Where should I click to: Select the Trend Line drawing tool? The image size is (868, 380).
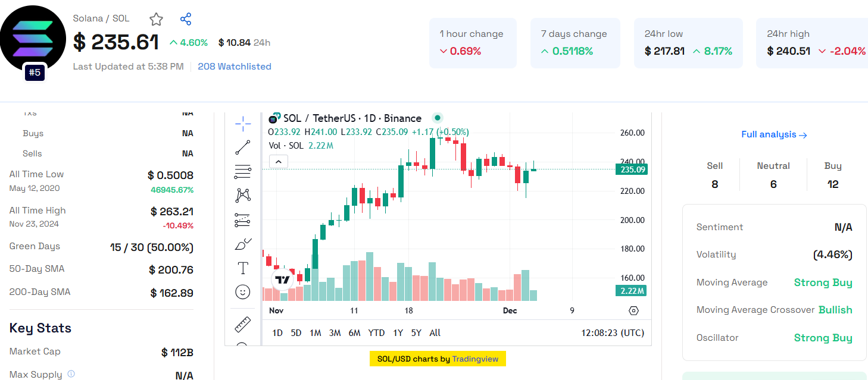pos(242,147)
